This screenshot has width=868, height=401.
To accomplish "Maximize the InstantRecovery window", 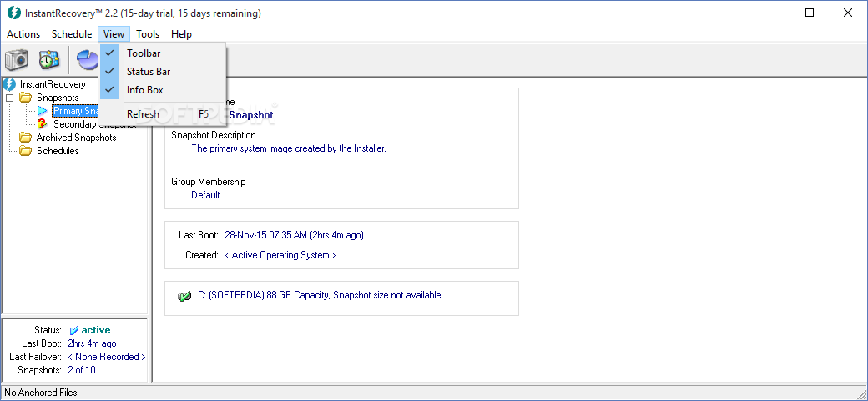I will pyautogui.click(x=810, y=13).
